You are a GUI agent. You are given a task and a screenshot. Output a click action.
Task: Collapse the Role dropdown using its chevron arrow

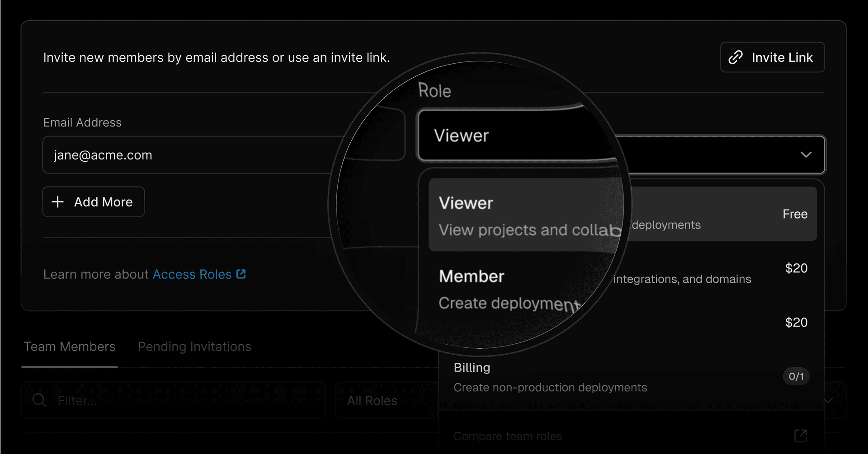pyautogui.click(x=806, y=155)
